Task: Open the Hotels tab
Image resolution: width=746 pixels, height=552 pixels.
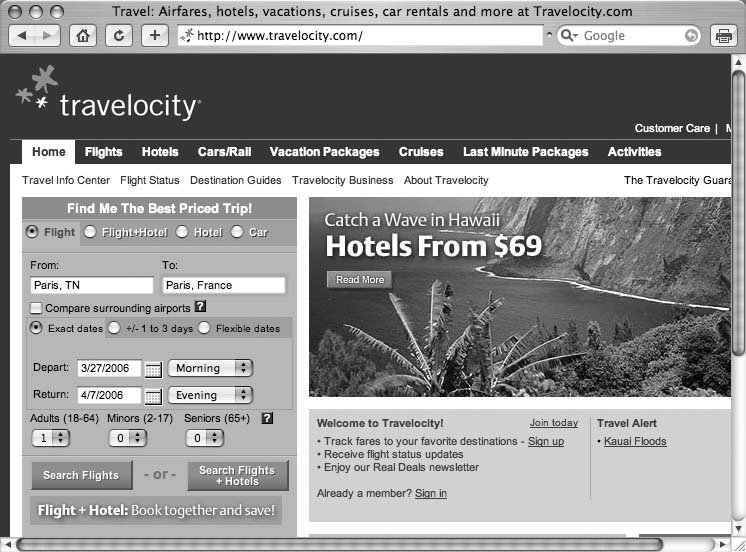Action: 160,152
